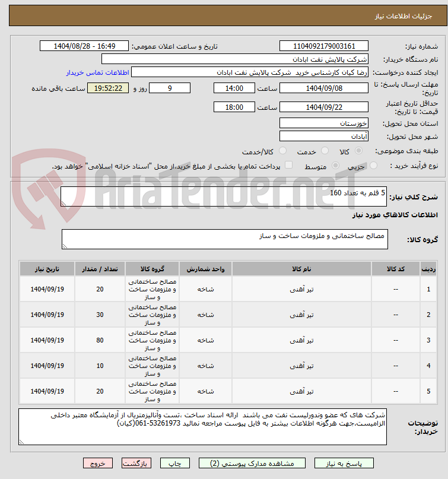This screenshot has height=479, width=448.
Task: Click تیر آهنی in row 5
Action: pyautogui.click(x=301, y=391)
